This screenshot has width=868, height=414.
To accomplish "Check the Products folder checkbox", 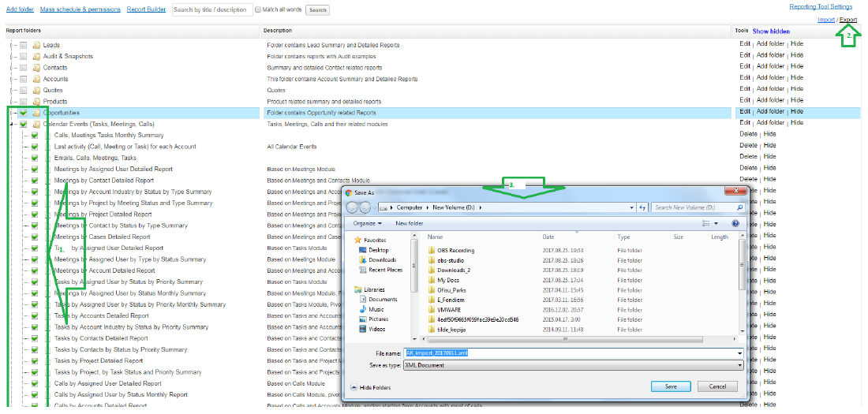I will click(23, 102).
